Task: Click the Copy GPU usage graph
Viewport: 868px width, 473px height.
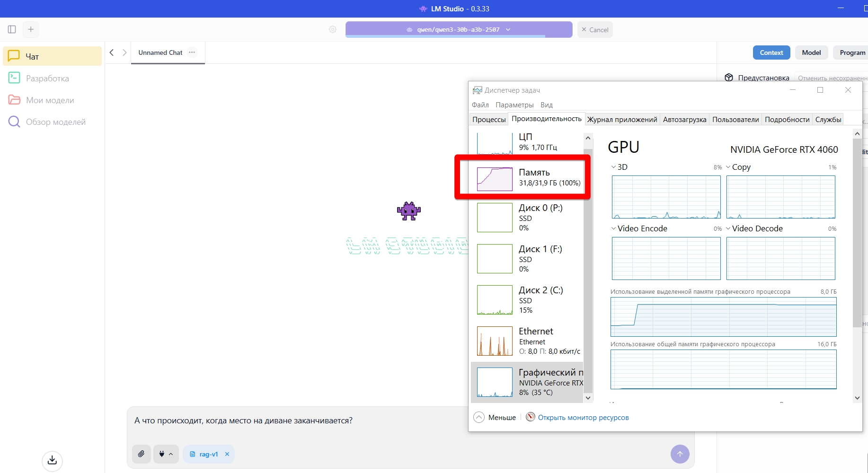Action: [781, 197]
